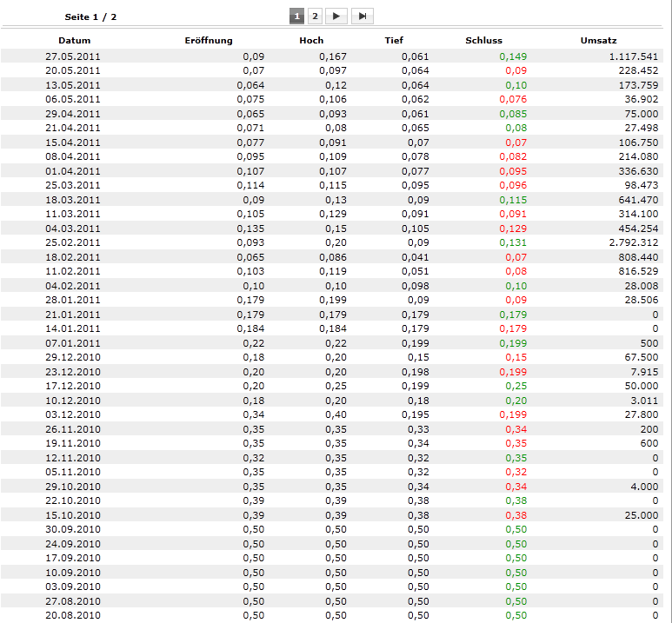Click the Schluss column header
The image size is (672, 623).
click(483, 40)
